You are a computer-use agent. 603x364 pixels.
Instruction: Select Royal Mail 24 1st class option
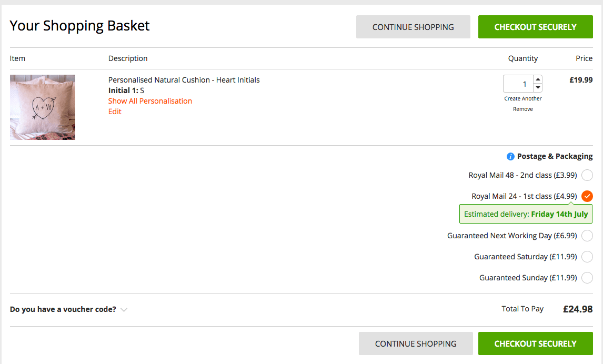[587, 196]
